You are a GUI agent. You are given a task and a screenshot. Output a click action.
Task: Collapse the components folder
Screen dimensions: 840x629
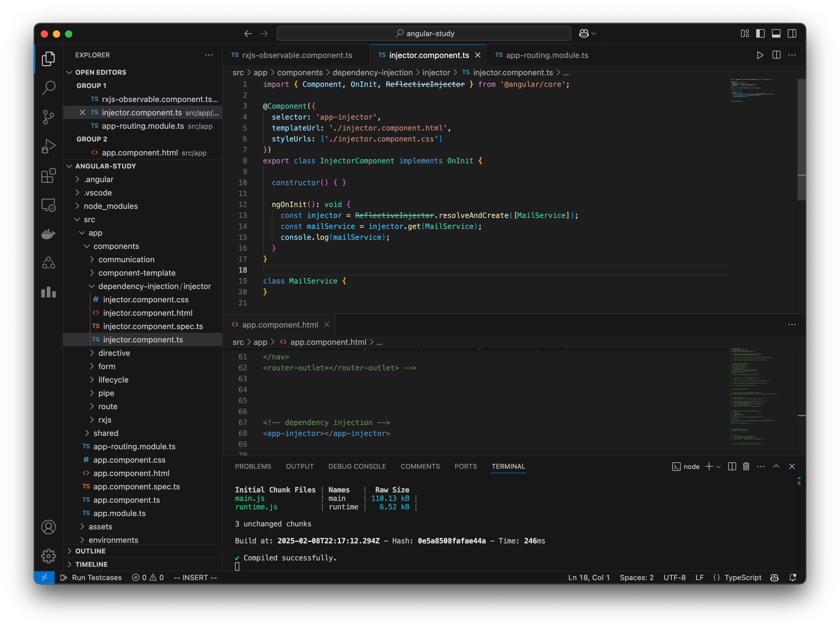pos(117,246)
